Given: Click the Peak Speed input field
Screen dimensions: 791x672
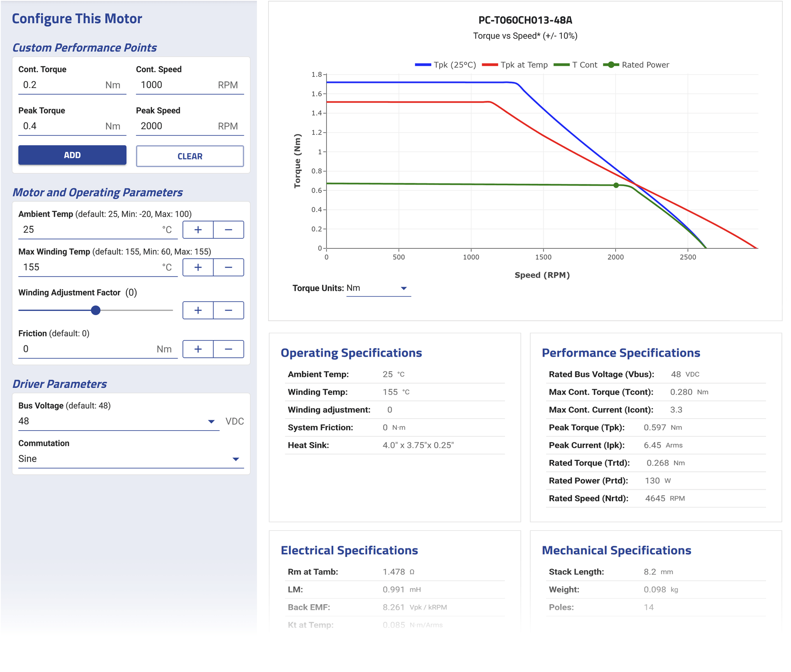Looking at the screenshot, I should tap(177, 126).
